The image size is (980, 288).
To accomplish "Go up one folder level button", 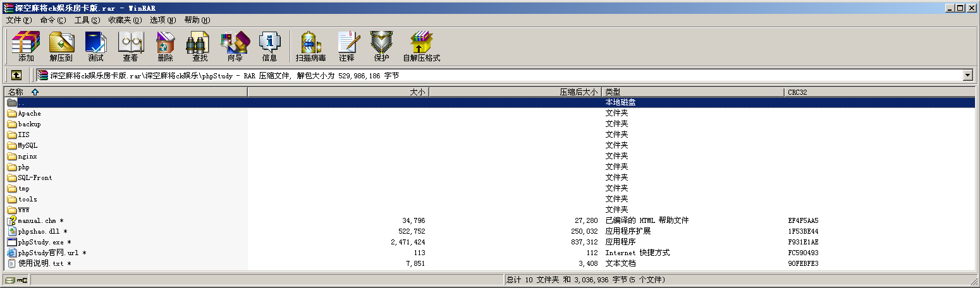I will tap(16, 75).
